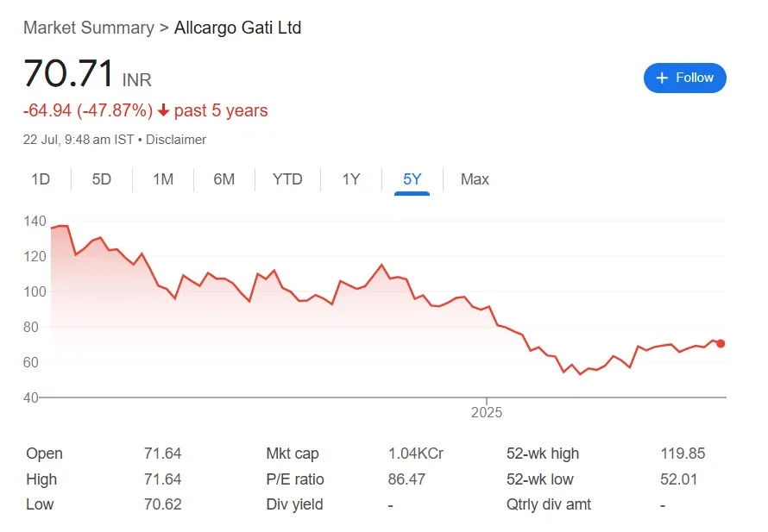Follow Allcargo Gati Ltd stock

tap(685, 78)
